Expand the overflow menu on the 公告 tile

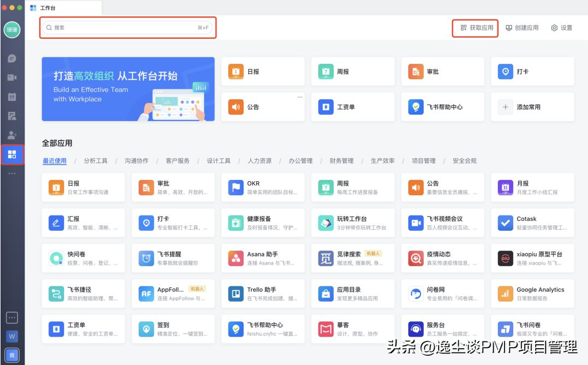(300, 97)
